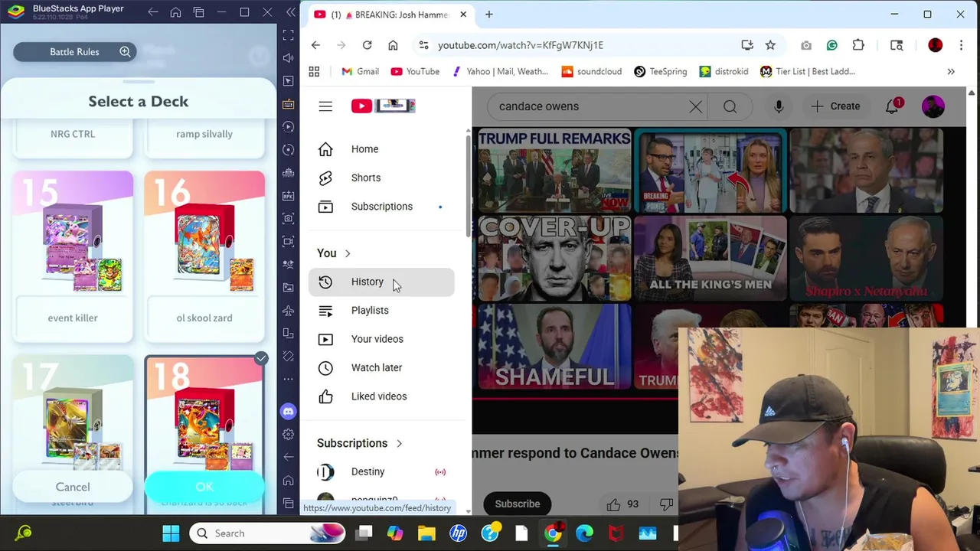Open BlueStacks settings gear
980x551 pixels.
point(288,434)
